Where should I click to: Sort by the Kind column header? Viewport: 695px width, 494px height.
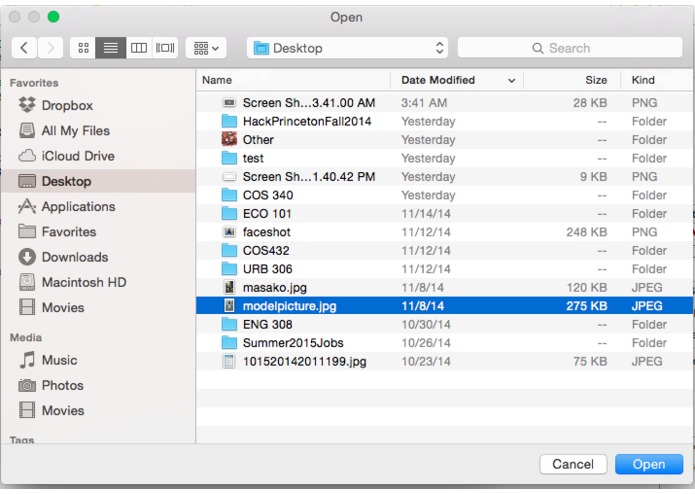(657, 80)
